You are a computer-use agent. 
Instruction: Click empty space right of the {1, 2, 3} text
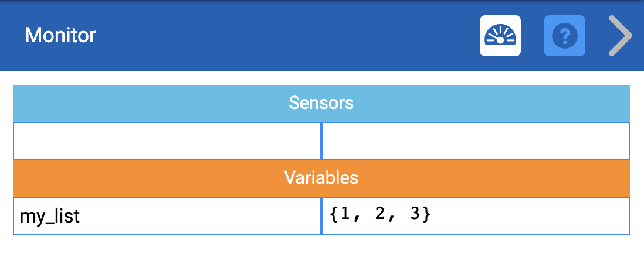coord(528,215)
